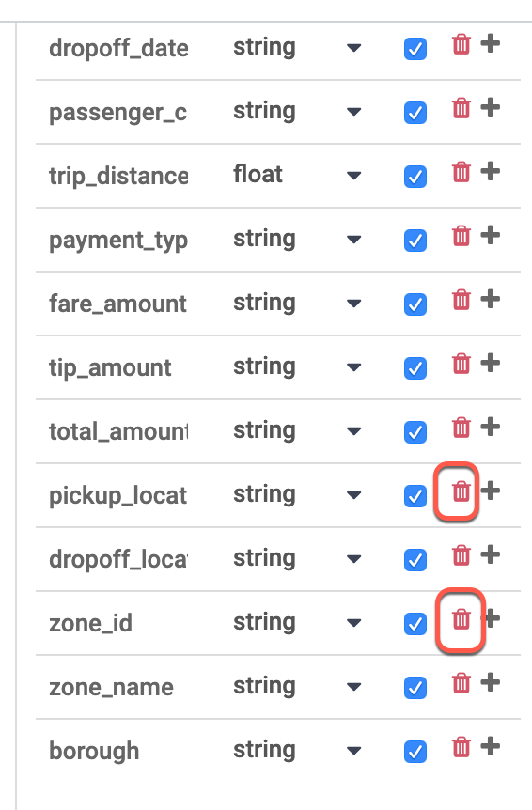Uncheck the dropoff_loca field checkbox
532x810 pixels.
click(x=415, y=560)
